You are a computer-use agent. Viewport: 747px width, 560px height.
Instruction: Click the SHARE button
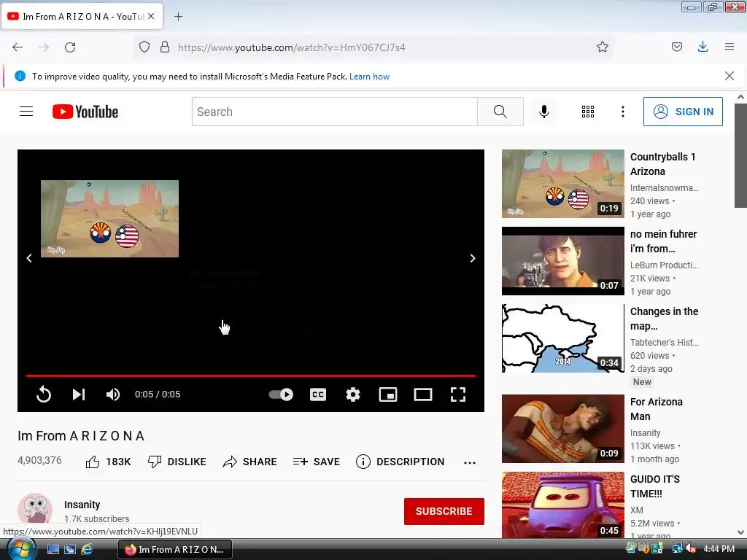point(249,462)
